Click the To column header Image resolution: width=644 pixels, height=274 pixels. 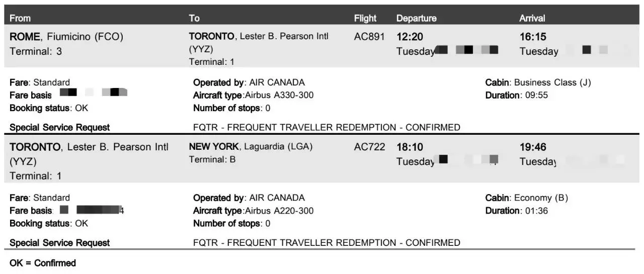pos(194,18)
